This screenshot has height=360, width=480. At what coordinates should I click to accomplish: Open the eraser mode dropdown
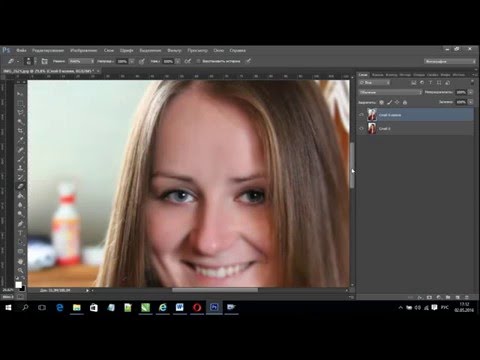(x=81, y=61)
